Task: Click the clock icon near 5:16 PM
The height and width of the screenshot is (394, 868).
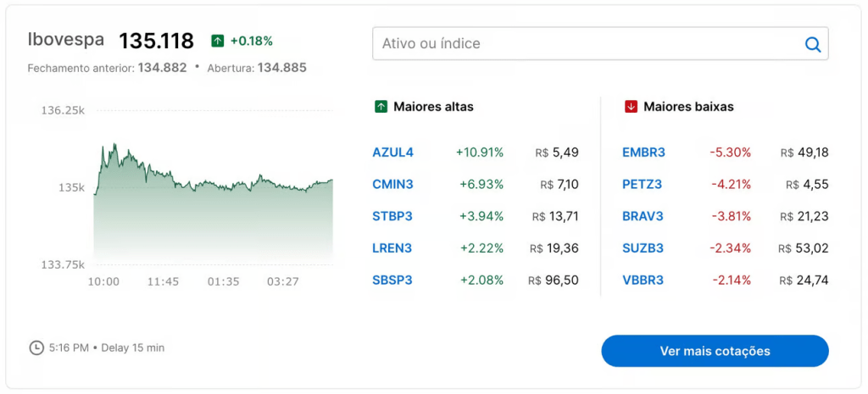Action: pos(36,347)
